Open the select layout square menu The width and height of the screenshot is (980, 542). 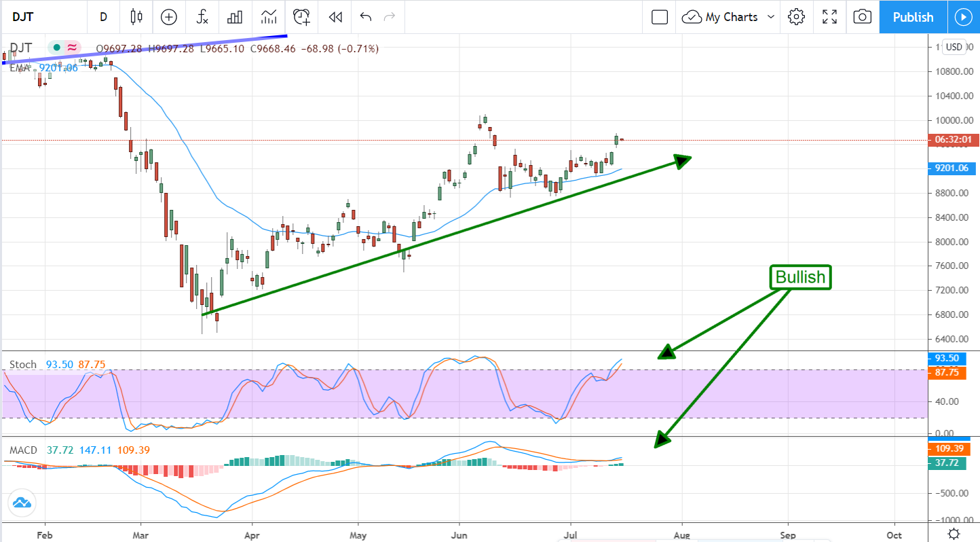tap(660, 17)
